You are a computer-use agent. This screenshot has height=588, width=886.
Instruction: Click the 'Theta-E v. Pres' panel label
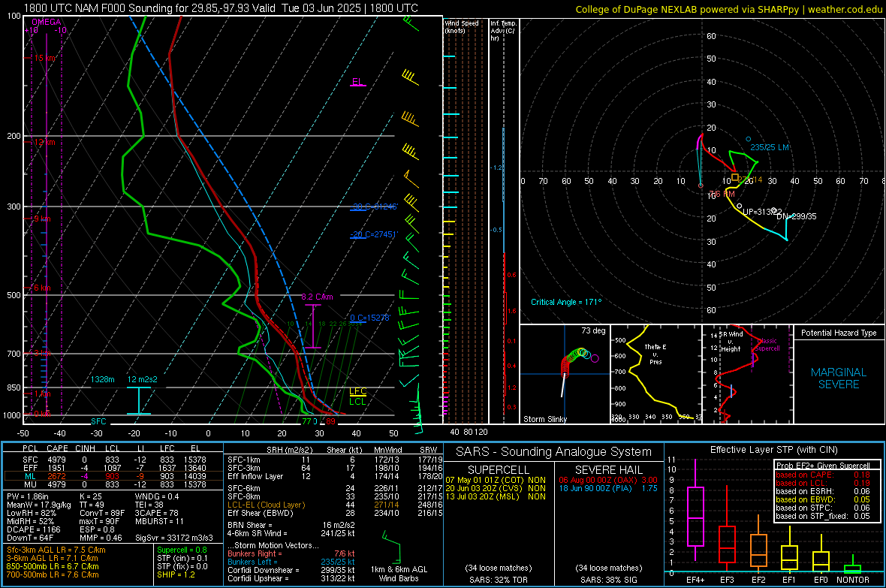[x=655, y=354]
